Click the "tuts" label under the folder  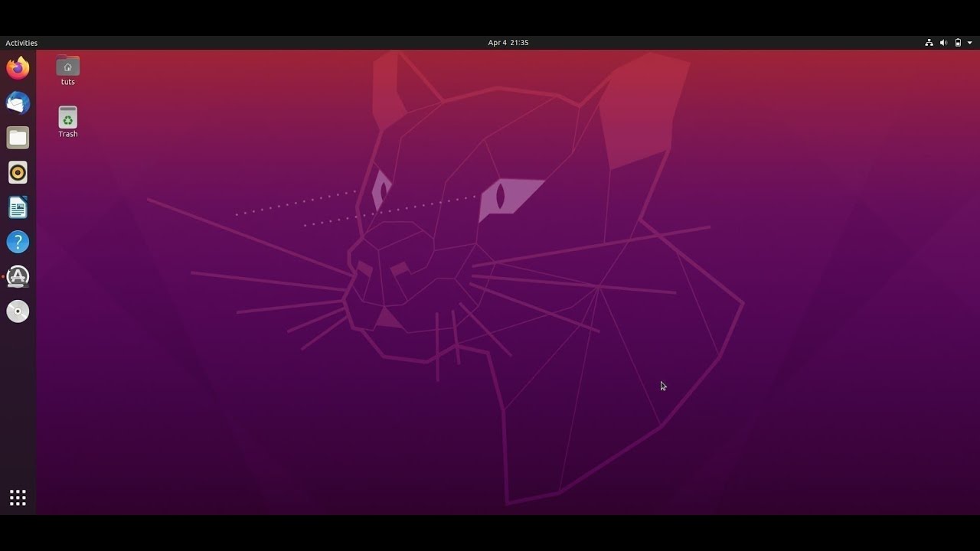tap(67, 82)
